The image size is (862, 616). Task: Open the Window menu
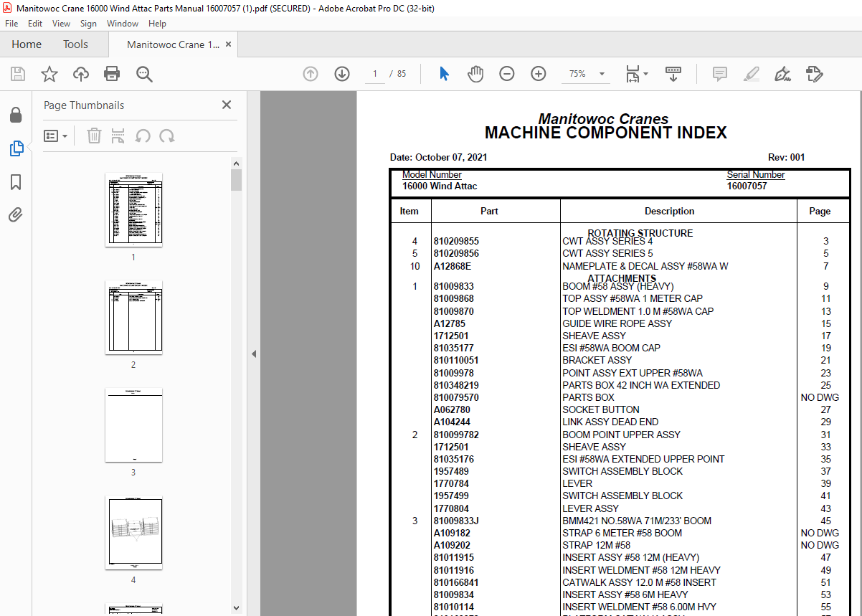pos(123,24)
